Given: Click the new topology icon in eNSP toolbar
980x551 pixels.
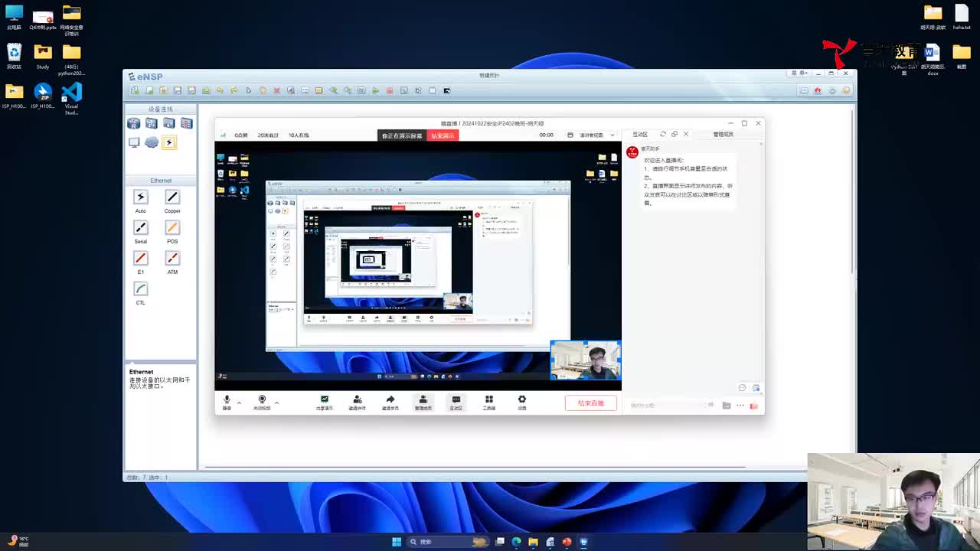Looking at the screenshot, I should click(135, 90).
